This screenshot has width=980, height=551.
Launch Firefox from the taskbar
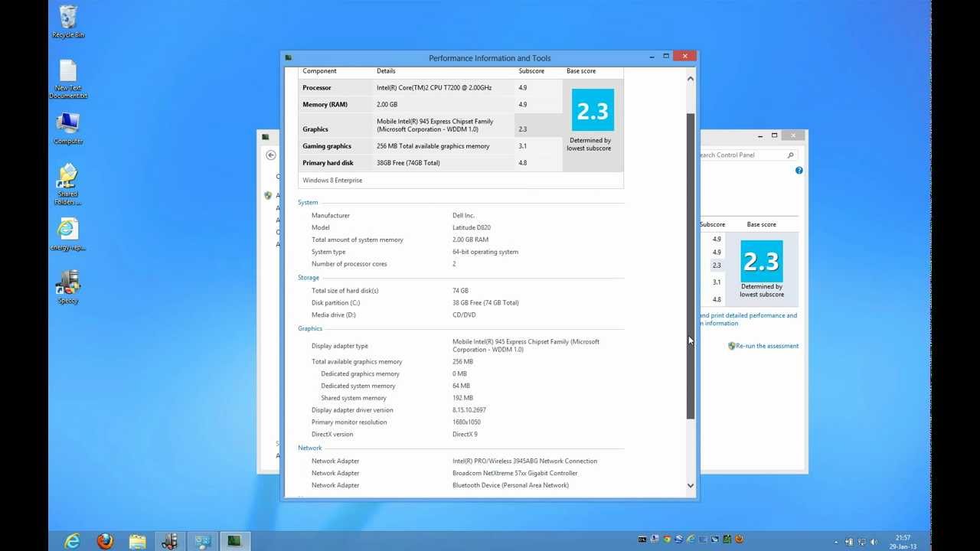click(105, 541)
